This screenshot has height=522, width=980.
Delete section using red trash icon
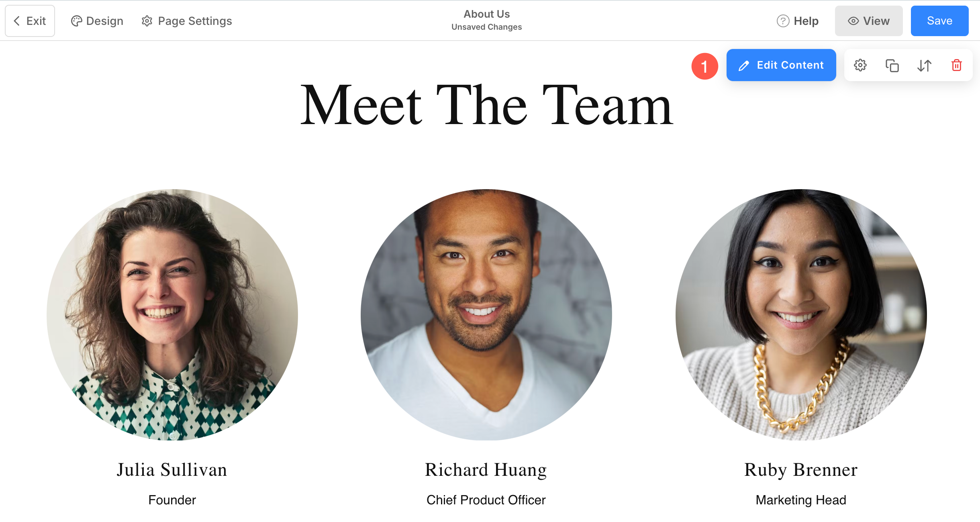click(x=956, y=65)
